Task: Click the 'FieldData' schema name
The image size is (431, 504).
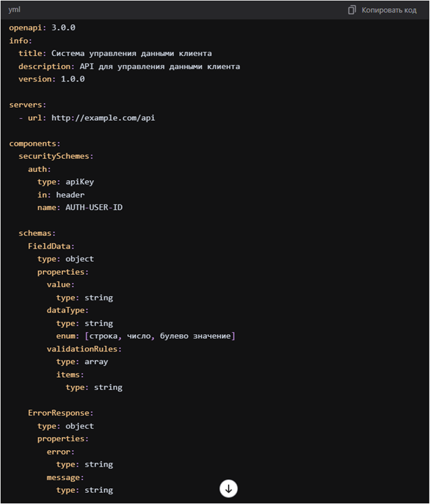Action: pos(49,246)
